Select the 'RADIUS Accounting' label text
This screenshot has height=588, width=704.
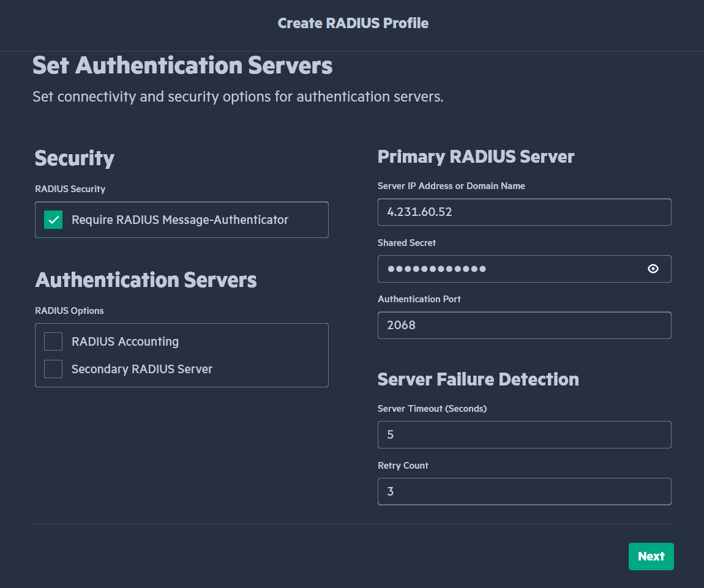[x=125, y=341]
